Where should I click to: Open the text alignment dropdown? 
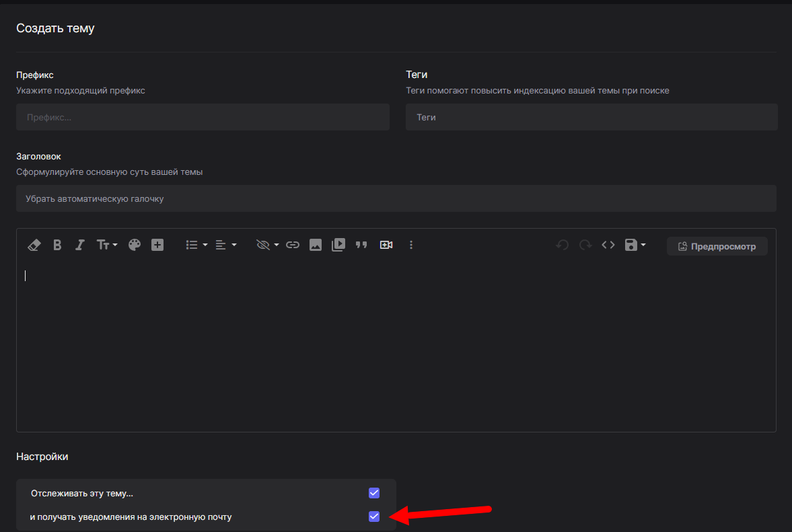226,245
